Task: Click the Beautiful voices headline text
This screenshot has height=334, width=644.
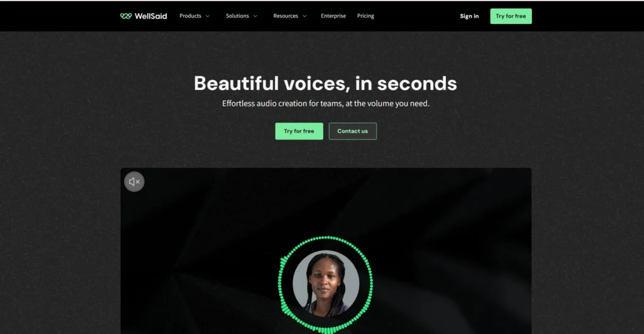Action: pos(325,84)
